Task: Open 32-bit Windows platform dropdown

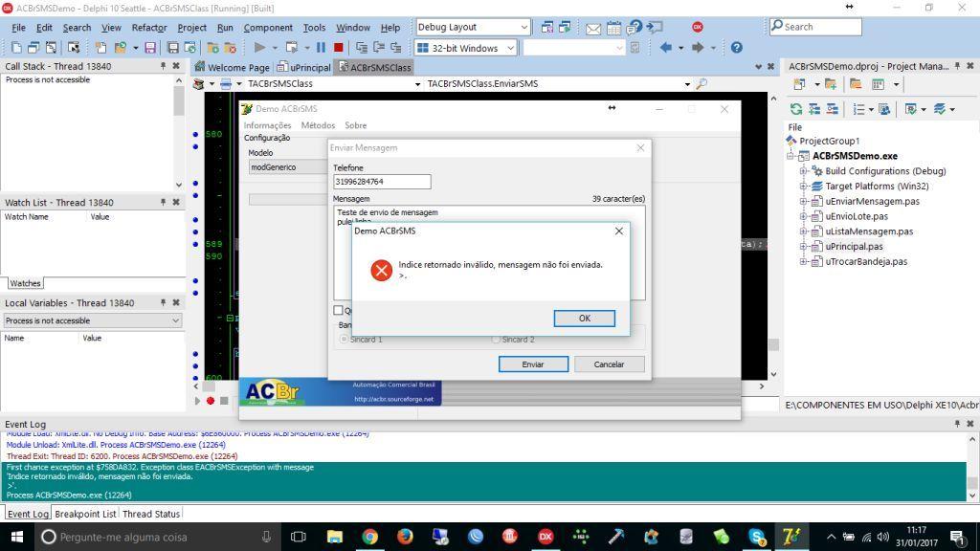Action: coord(510,48)
